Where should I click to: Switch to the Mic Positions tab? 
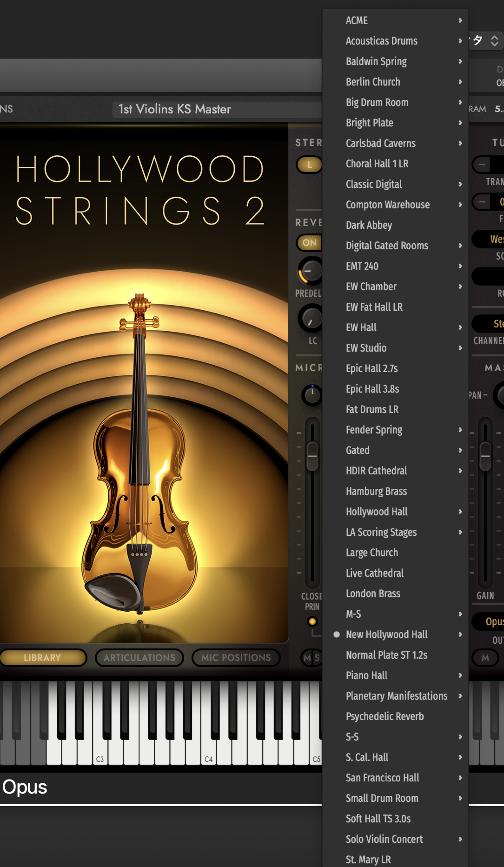coord(236,658)
